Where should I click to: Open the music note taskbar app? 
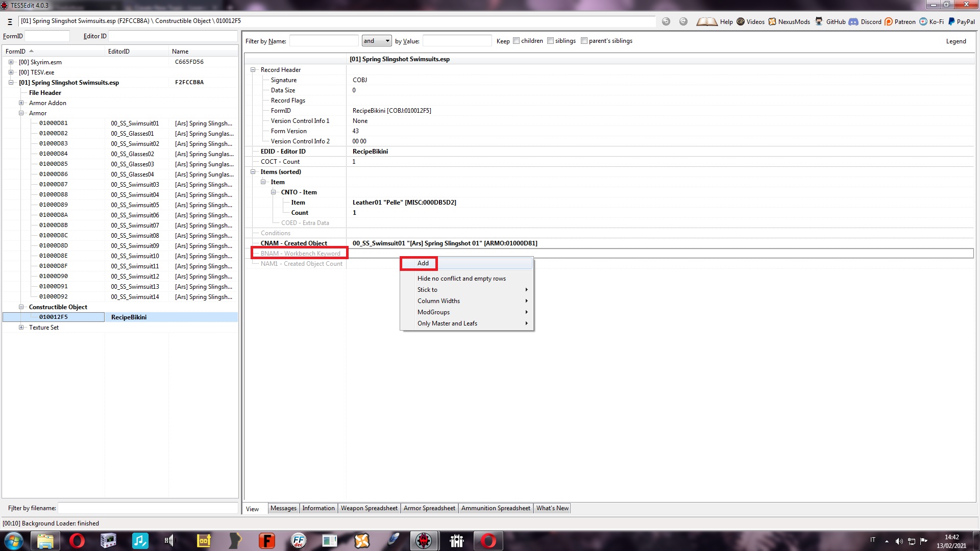click(140, 541)
